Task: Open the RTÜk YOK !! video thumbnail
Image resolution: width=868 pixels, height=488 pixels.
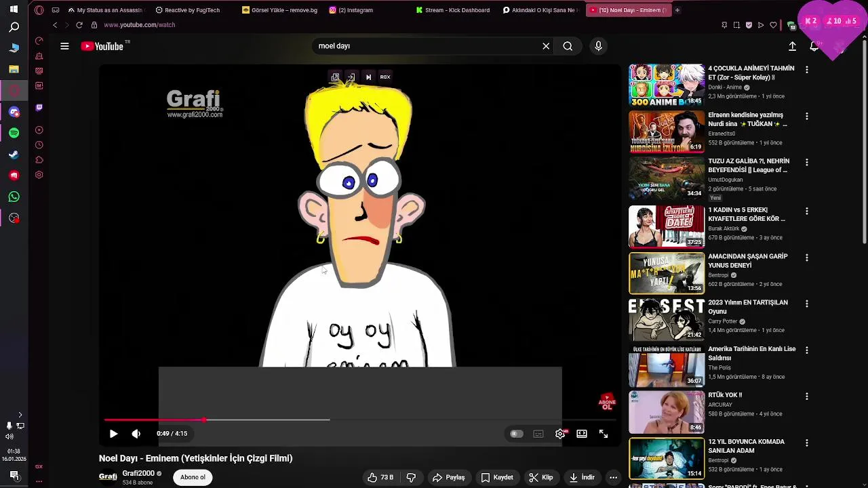Action: click(x=667, y=412)
